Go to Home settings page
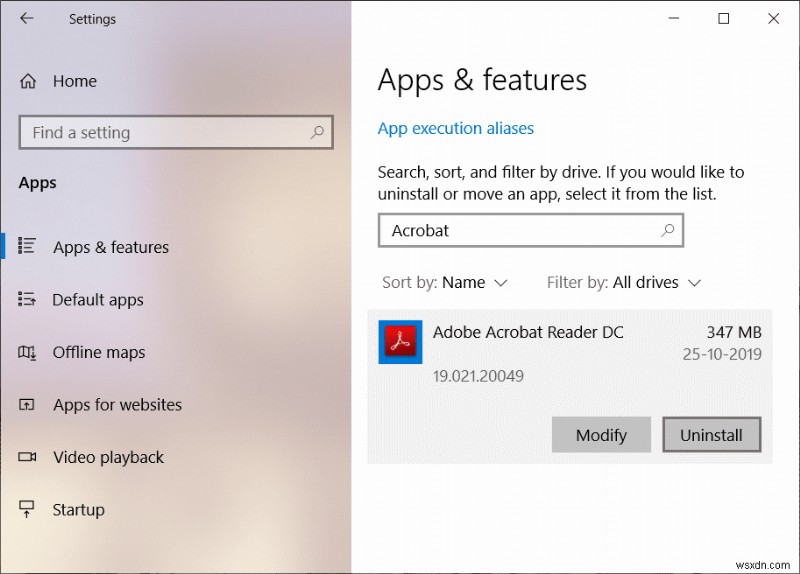The width and height of the screenshot is (800, 574). (x=74, y=81)
